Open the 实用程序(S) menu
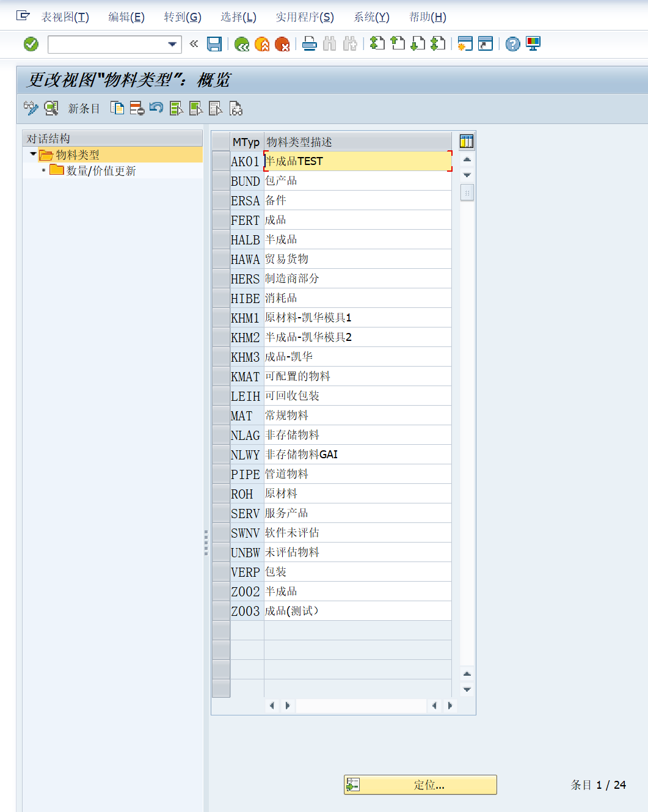 pyautogui.click(x=305, y=17)
